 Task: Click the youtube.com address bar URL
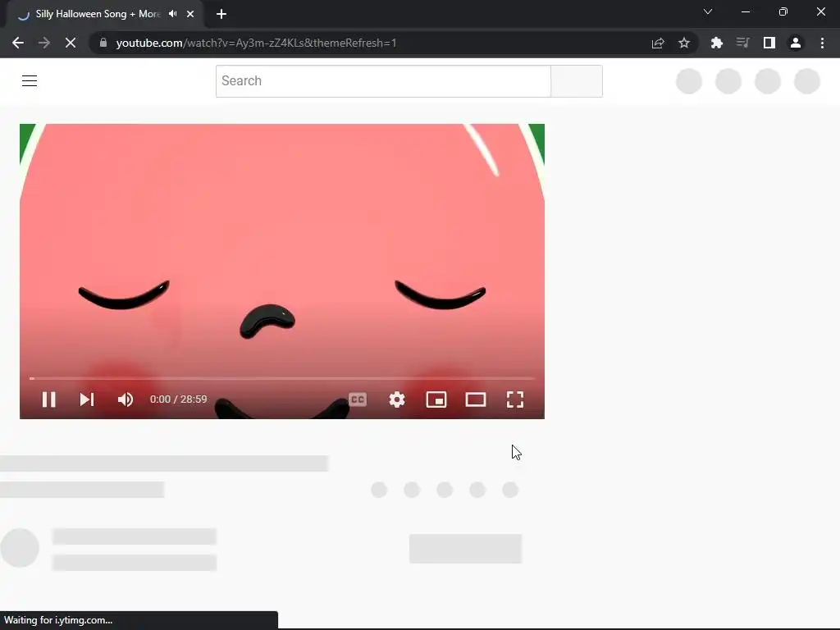tap(256, 43)
